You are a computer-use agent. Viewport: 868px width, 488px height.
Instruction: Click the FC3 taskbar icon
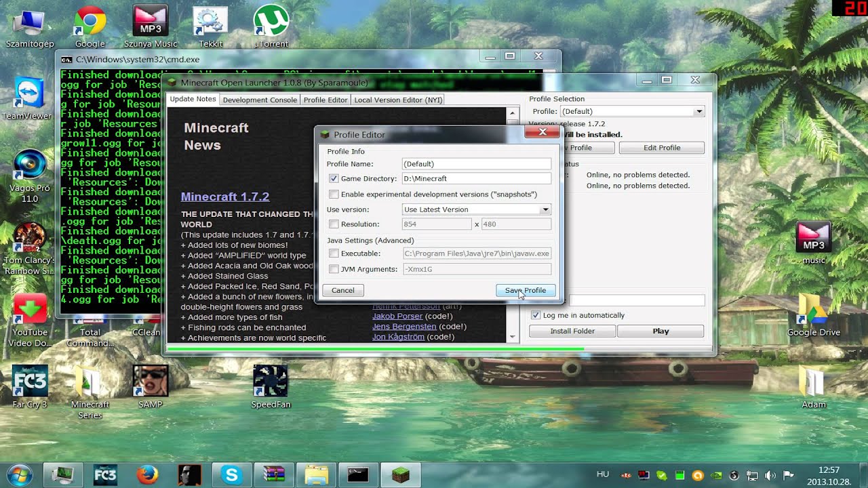click(105, 474)
